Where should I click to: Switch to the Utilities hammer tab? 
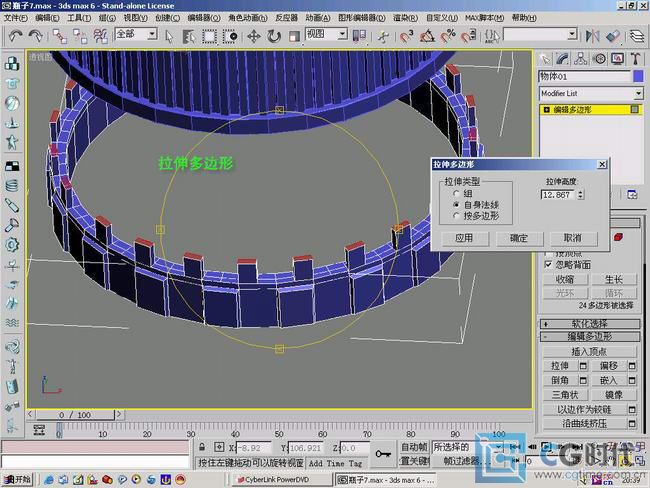(x=635, y=59)
